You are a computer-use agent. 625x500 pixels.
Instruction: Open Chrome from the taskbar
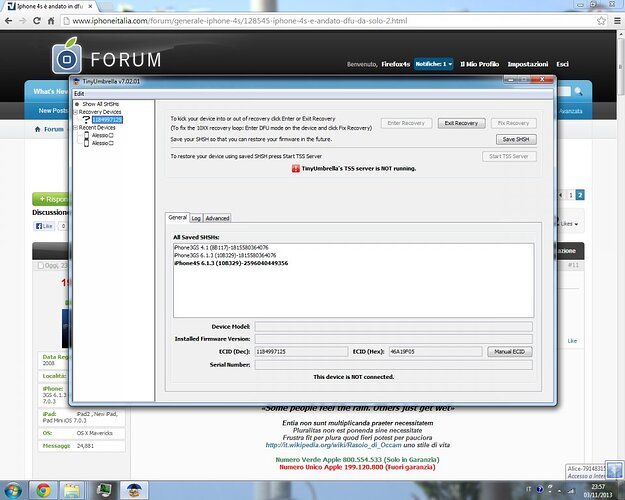(44, 489)
